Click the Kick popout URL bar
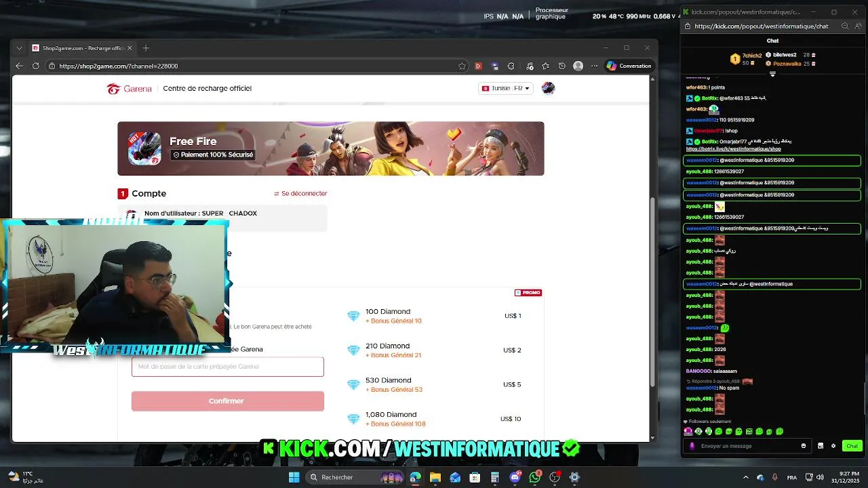 [762, 26]
